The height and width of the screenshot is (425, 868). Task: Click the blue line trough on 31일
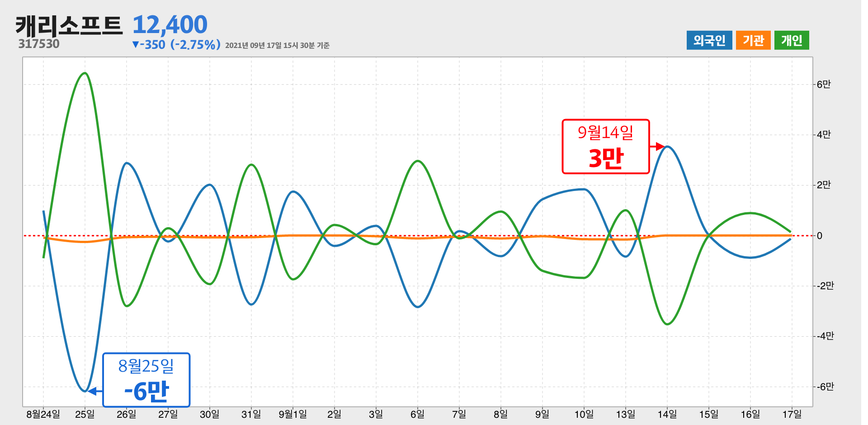[x=251, y=304]
